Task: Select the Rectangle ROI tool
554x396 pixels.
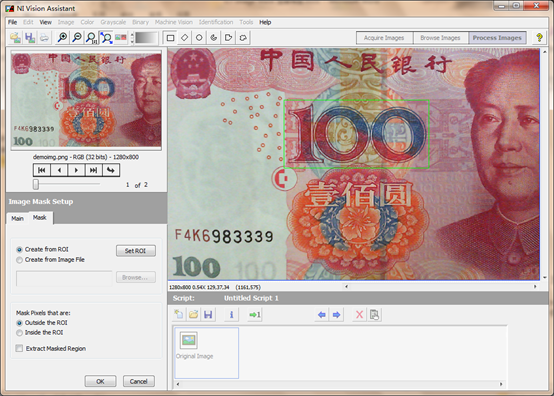Action: point(170,37)
